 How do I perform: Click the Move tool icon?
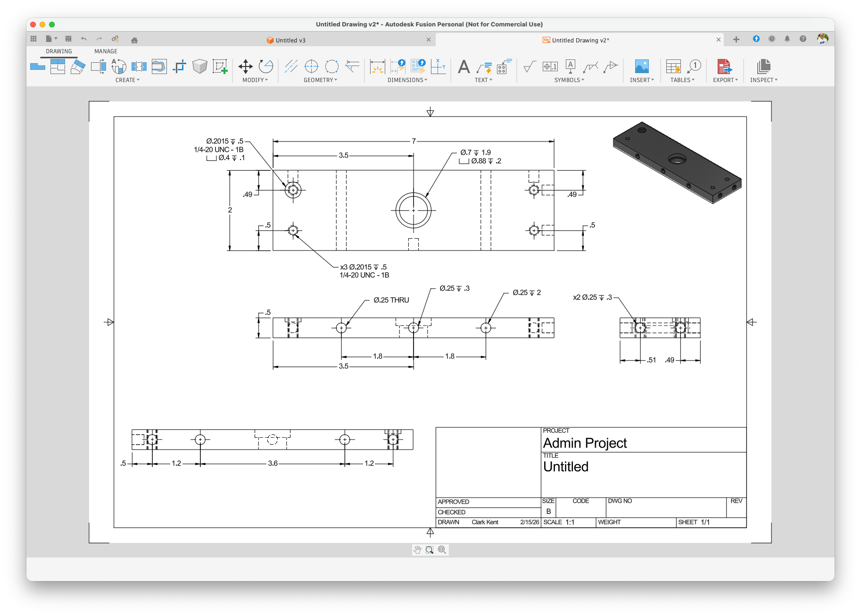[245, 67]
